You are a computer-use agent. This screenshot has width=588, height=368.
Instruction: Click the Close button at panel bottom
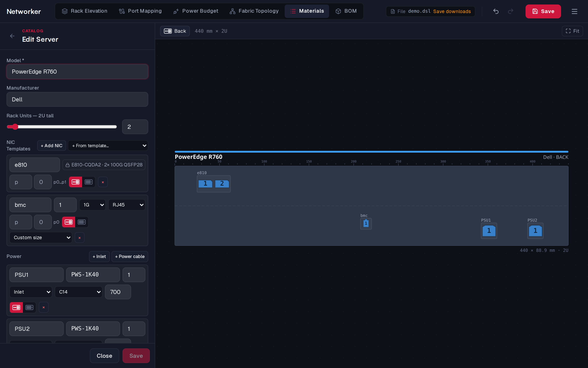(x=105, y=356)
